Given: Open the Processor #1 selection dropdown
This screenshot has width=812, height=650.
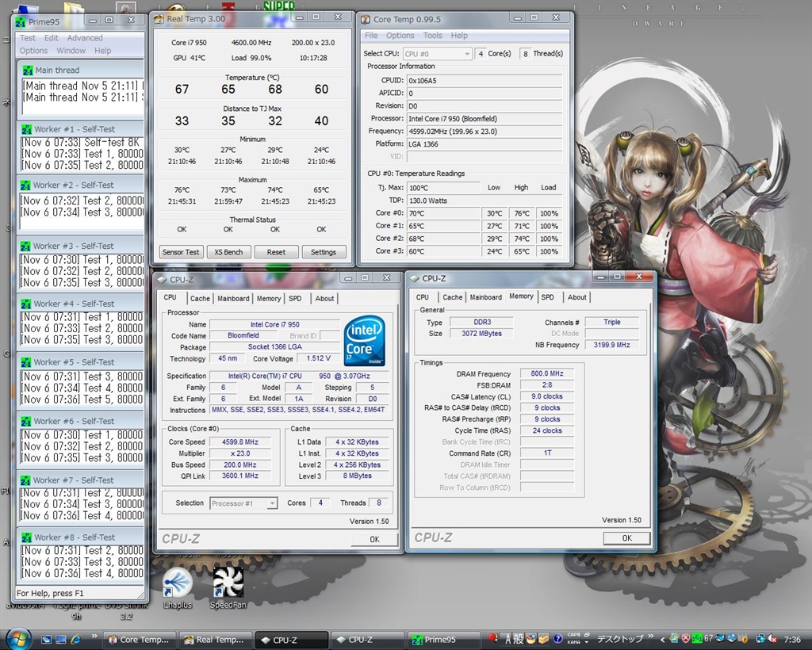Looking at the screenshot, I should tap(272, 503).
